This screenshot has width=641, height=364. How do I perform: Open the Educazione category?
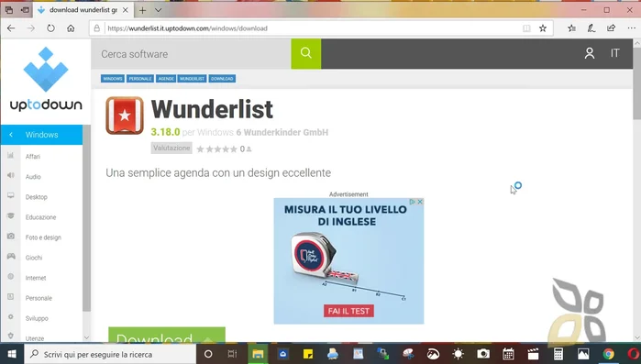pyautogui.click(x=41, y=217)
